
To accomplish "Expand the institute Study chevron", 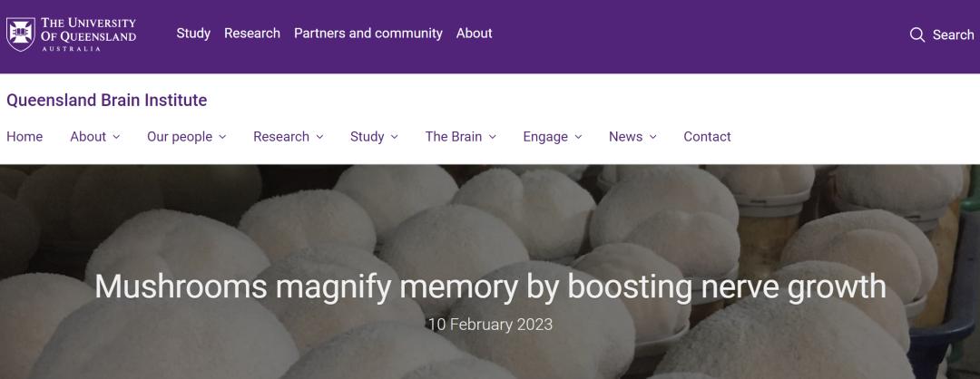I will click(395, 137).
